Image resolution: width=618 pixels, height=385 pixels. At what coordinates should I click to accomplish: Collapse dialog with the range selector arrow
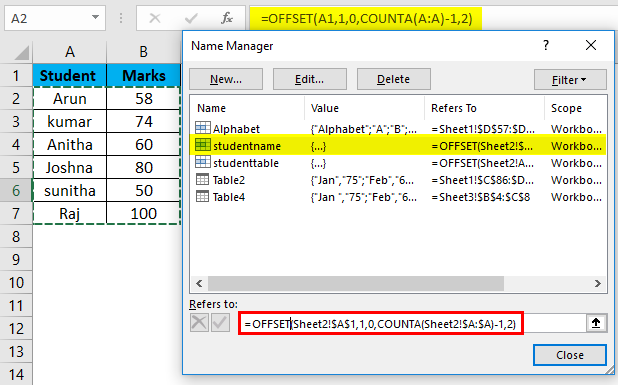[596, 323]
